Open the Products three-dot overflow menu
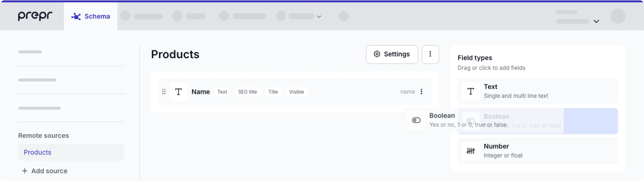This screenshot has height=181, width=644. 430,54
